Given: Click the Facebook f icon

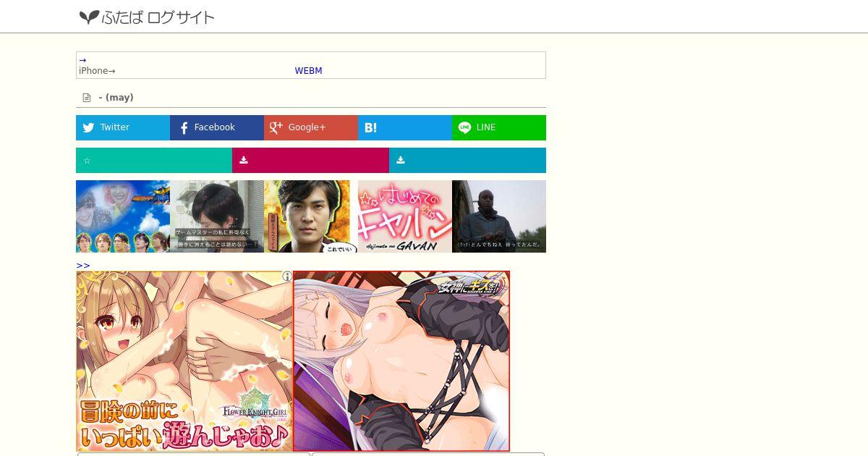Looking at the screenshot, I should tap(184, 128).
